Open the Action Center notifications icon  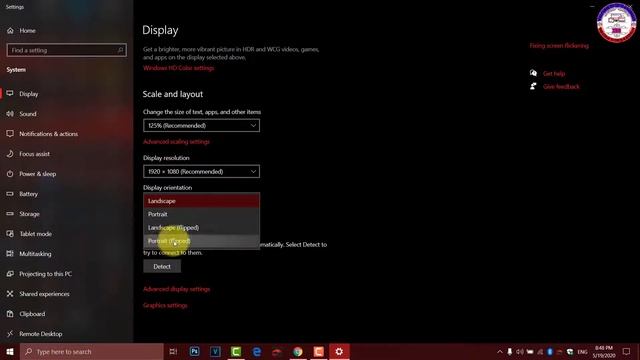pos(627,351)
